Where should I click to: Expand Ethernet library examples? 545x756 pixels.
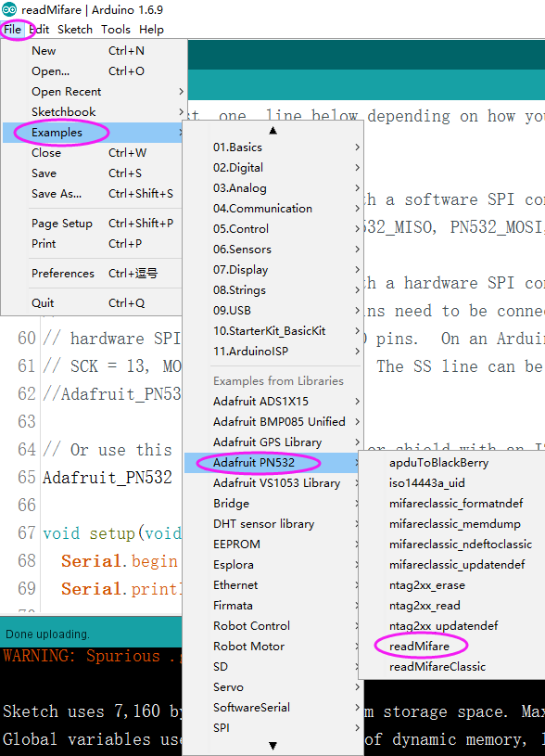[272, 584]
